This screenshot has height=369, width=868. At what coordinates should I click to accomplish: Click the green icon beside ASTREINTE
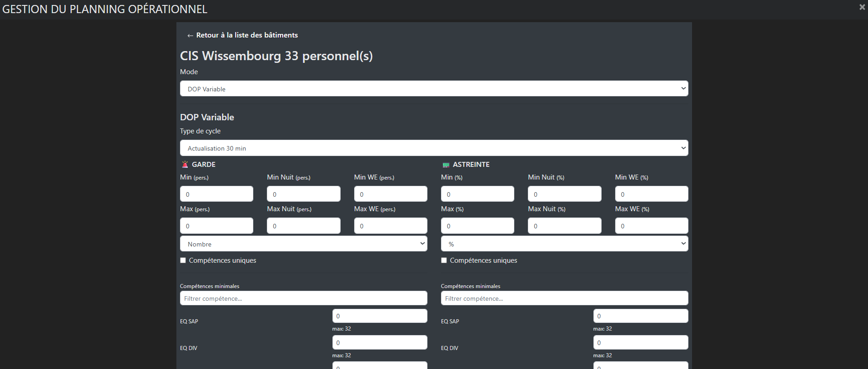446,165
